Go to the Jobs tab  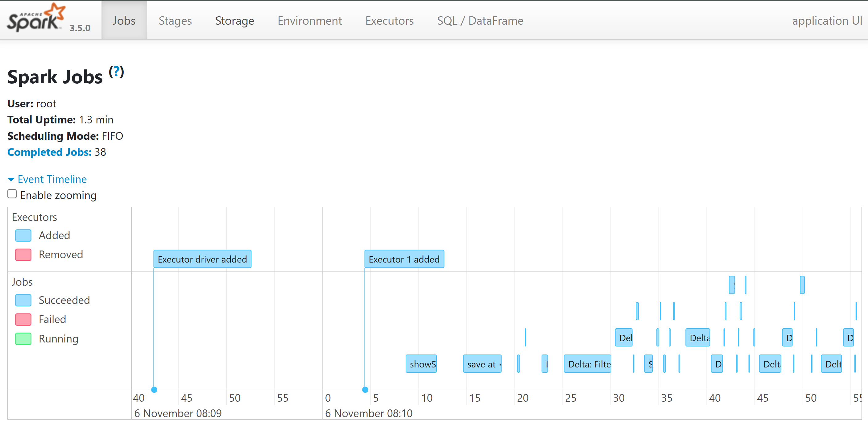pyautogui.click(x=124, y=21)
